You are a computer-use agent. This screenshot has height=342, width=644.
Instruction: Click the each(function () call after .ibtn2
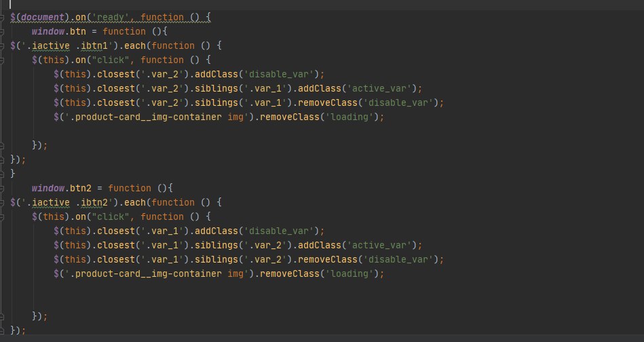168,203
